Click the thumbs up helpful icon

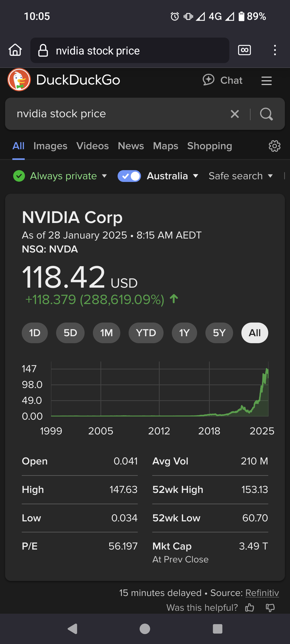(249, 608)
